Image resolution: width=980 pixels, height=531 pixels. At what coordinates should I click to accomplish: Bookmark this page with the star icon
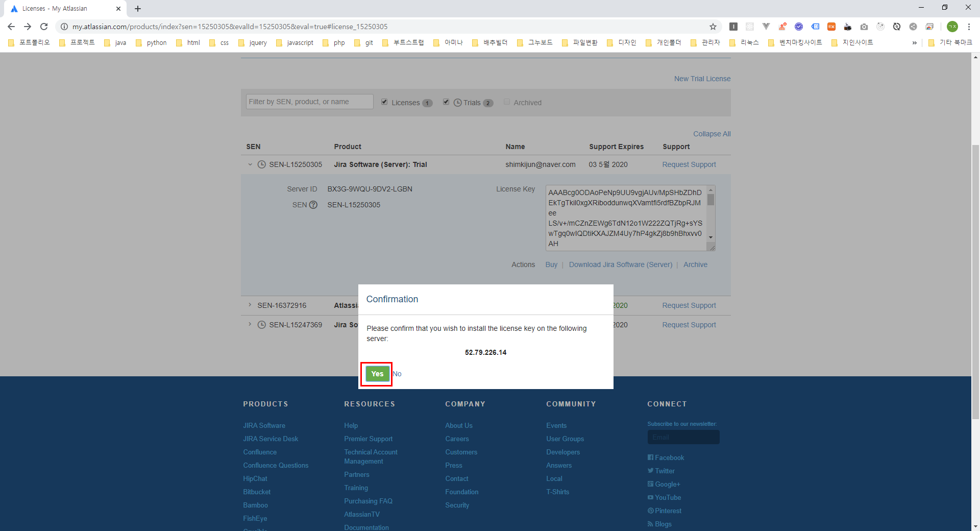tap(713, 27)
